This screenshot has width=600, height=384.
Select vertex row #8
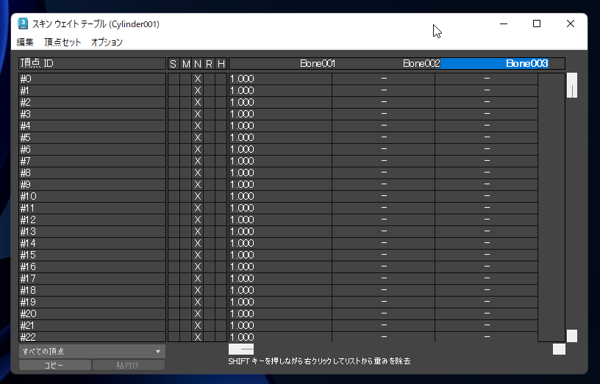click(92, 173)
